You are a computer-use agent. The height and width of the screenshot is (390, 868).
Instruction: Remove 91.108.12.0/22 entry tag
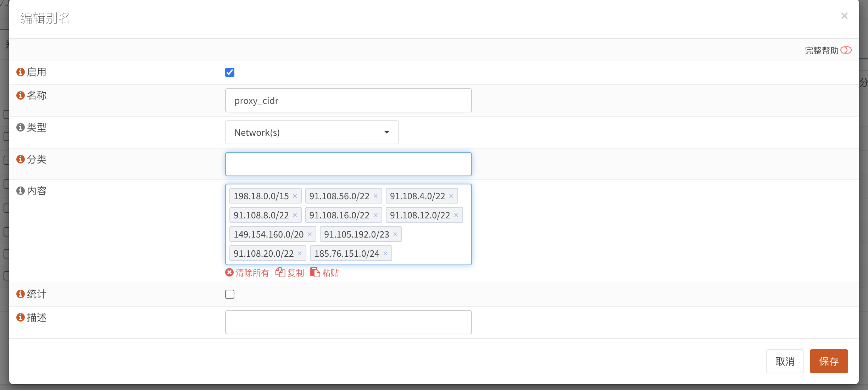tap(456, 215)
